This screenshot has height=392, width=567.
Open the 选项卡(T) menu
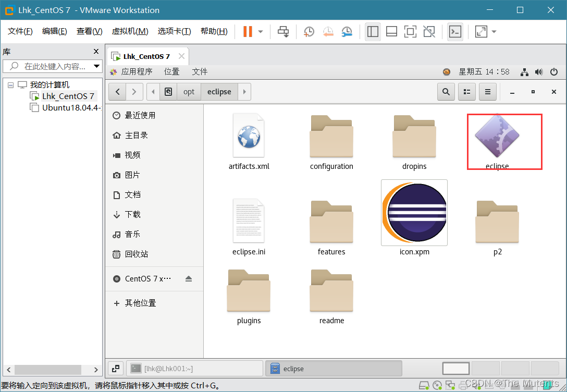pyautogui.click(x=174, y=31)
